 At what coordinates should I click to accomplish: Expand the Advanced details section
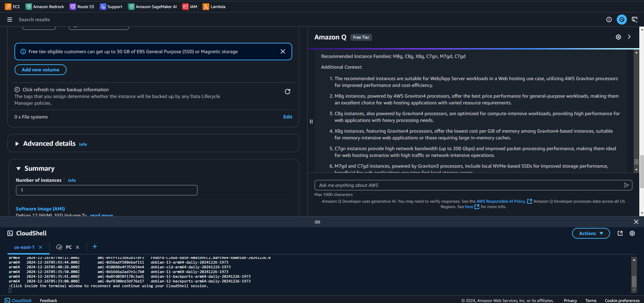[x=17, y=144]
